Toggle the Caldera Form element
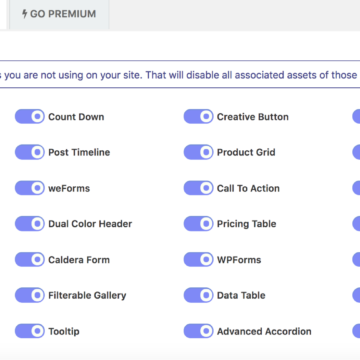The width and height of the screenshot is (360, 360). [30, 260]
